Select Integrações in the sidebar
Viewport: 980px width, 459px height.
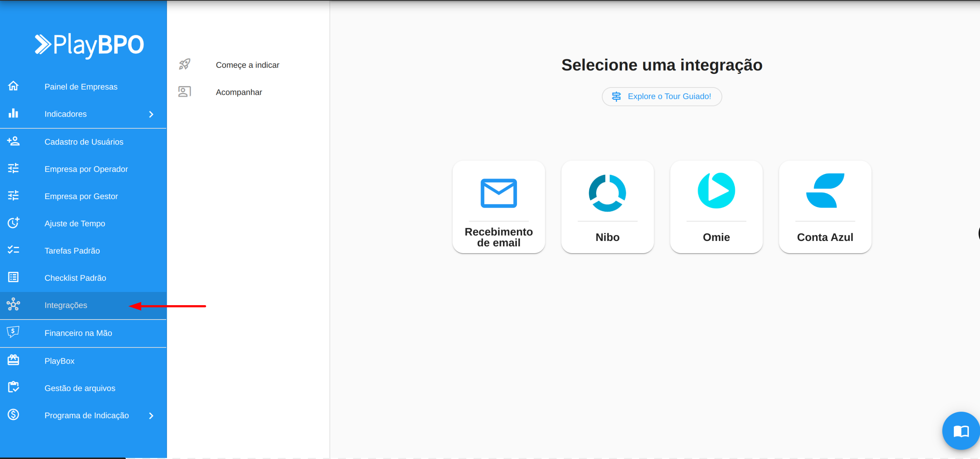coord(83,305)
